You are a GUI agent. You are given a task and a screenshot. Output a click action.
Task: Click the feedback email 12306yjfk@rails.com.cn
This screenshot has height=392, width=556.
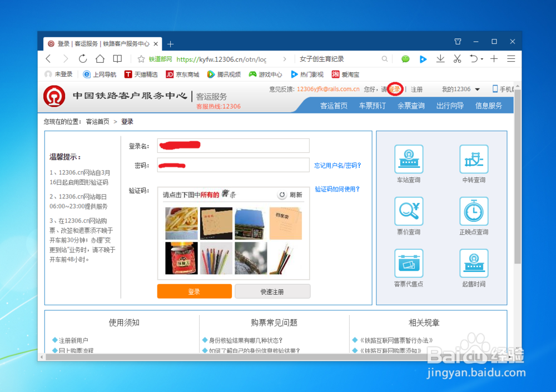pos(328,89)
